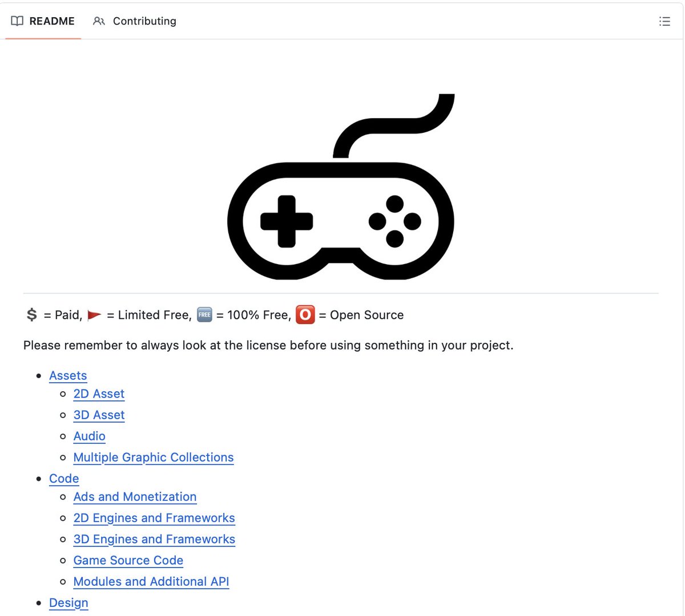Viewport: 685px width, 616px height.
Task: Go to 3D Engines and Frameworks
Action: coord(154,539)
